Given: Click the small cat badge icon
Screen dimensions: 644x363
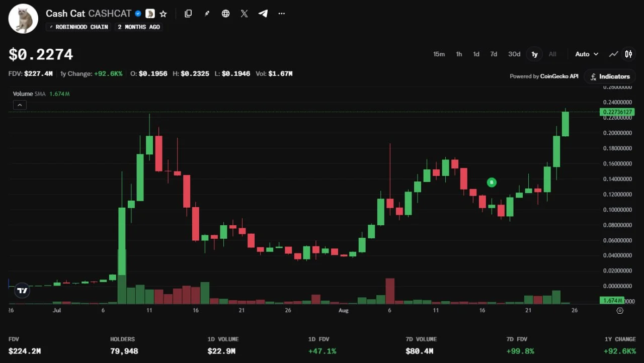Looking at the screenshot, I should [x=150, y=14].
